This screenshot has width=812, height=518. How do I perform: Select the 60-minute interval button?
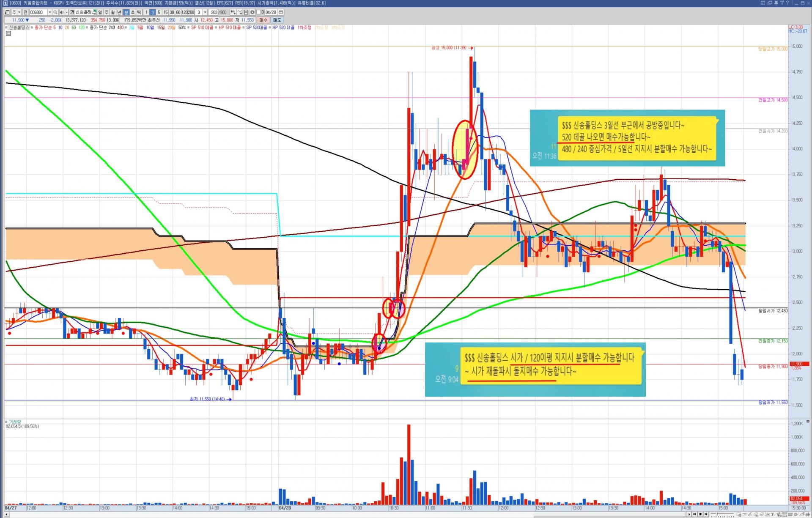tap(178, 12)
